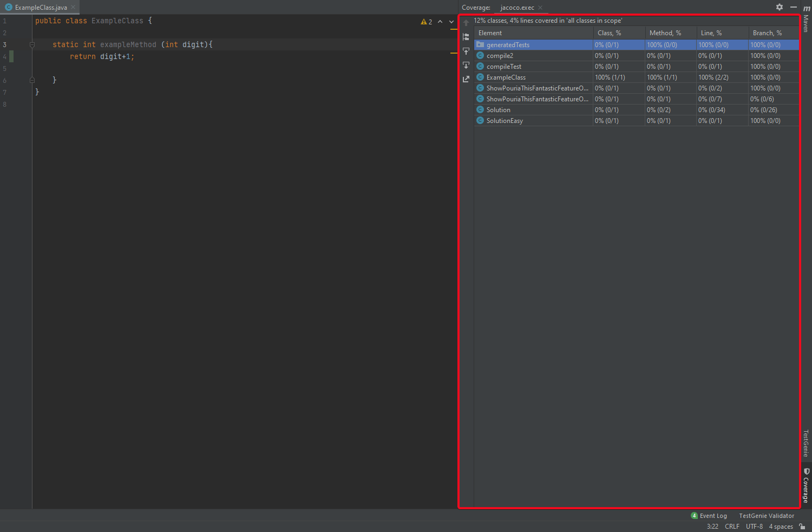Open the TestGenie side tool window

pyautogui.click(x=806, y=443)
